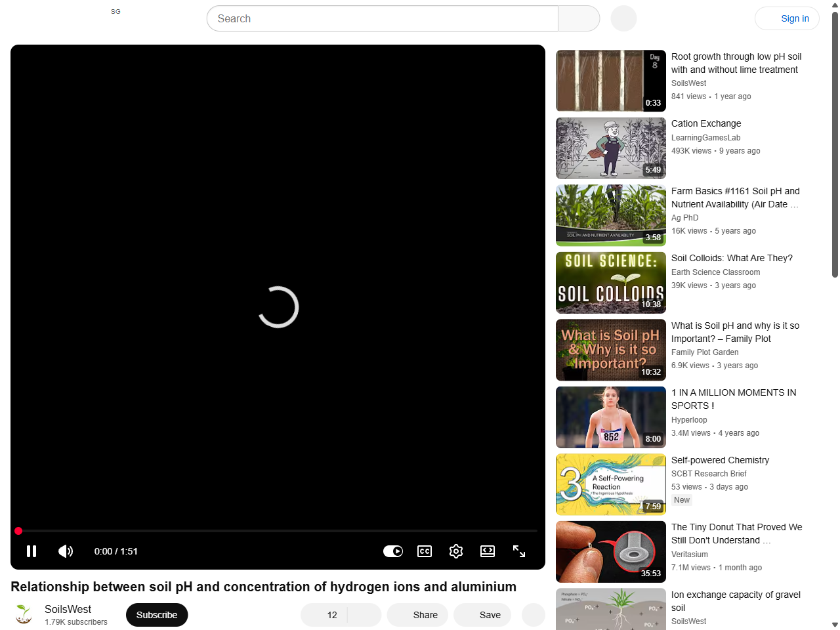Pause the video playback
840x630 pixels.
click(x=31, y=551)
